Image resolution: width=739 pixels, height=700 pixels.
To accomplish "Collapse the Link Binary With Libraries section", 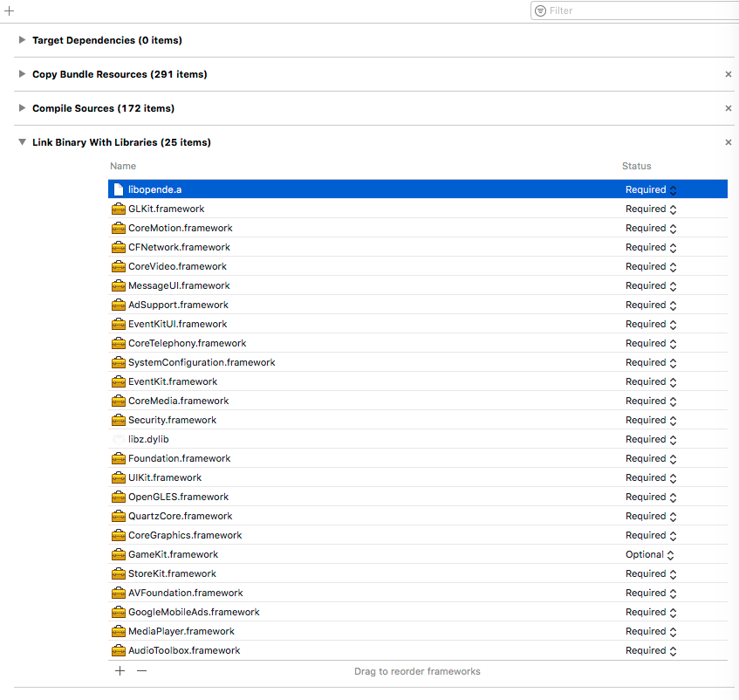I will (x=21, y=141).
